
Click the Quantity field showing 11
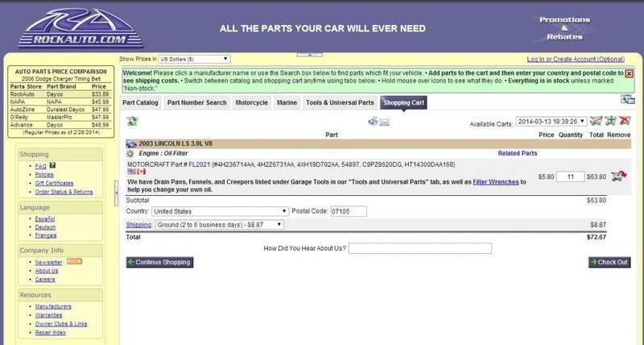570,176
